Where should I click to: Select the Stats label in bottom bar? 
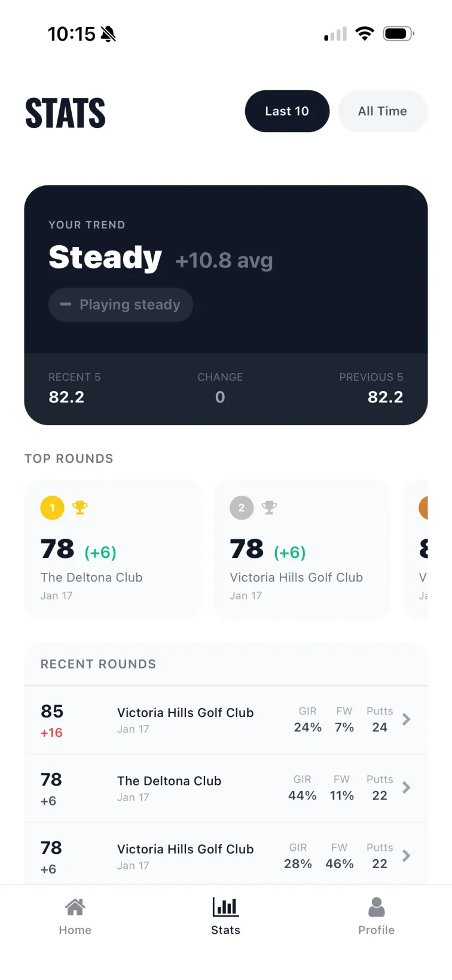(x=225, y=930)
